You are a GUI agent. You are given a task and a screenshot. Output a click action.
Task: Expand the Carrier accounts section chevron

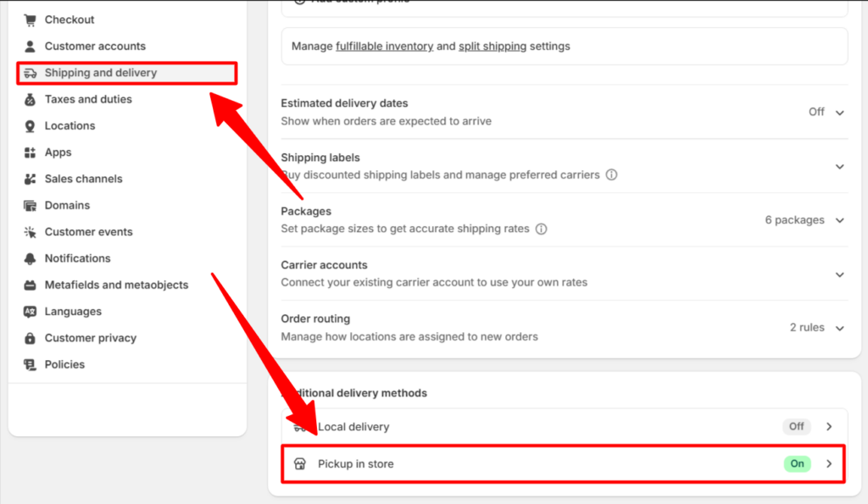840,274
